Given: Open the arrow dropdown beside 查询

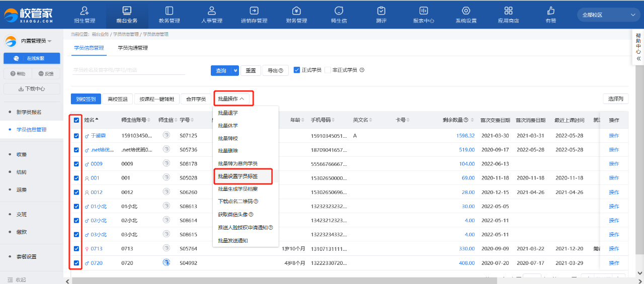Looking at the screenshot, I should click(x=235, y=71).
